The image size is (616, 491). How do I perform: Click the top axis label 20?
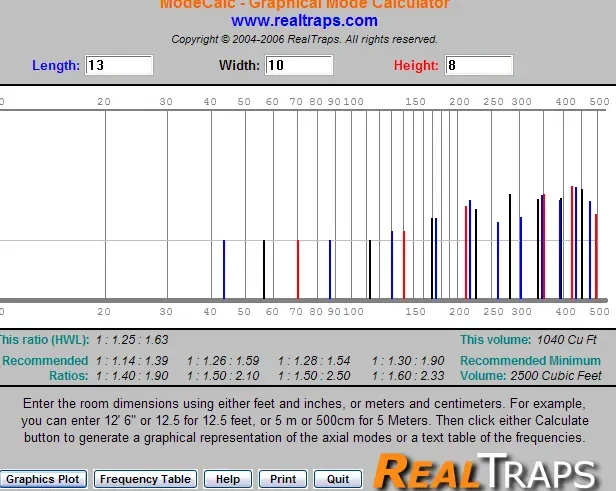104,102
